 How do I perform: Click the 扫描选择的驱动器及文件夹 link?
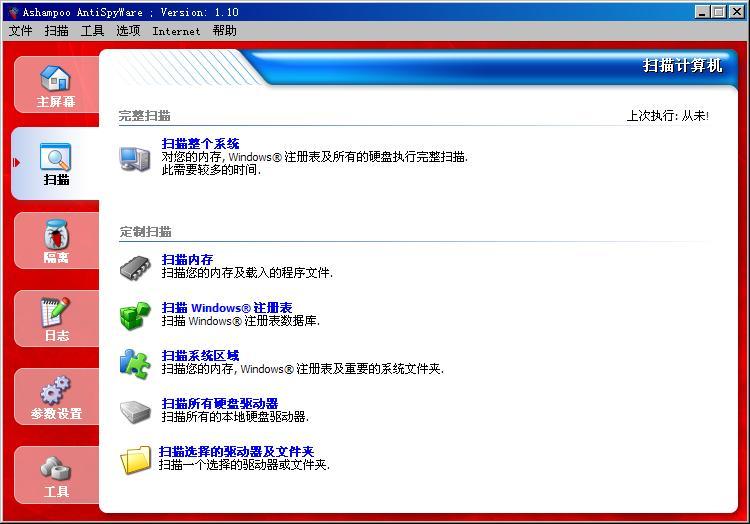(236, 451)
